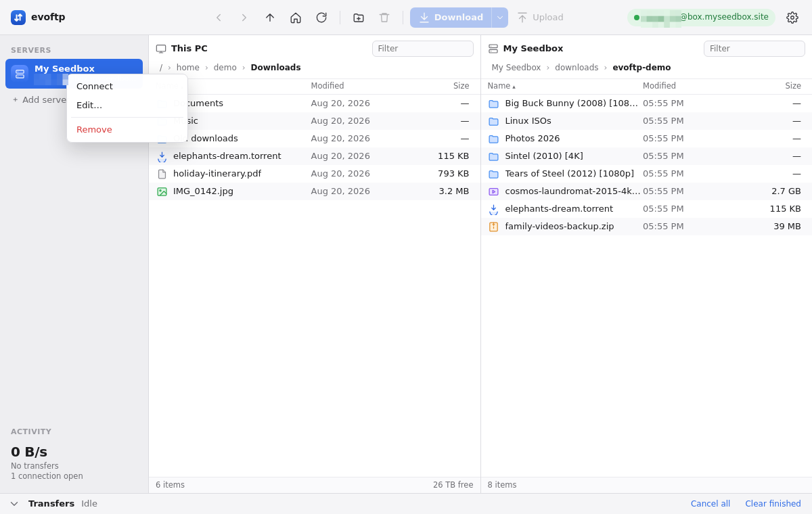Screen dimensions: 812x514
Task: Focus the This PC filter field
Action: (x=422, y=49)
